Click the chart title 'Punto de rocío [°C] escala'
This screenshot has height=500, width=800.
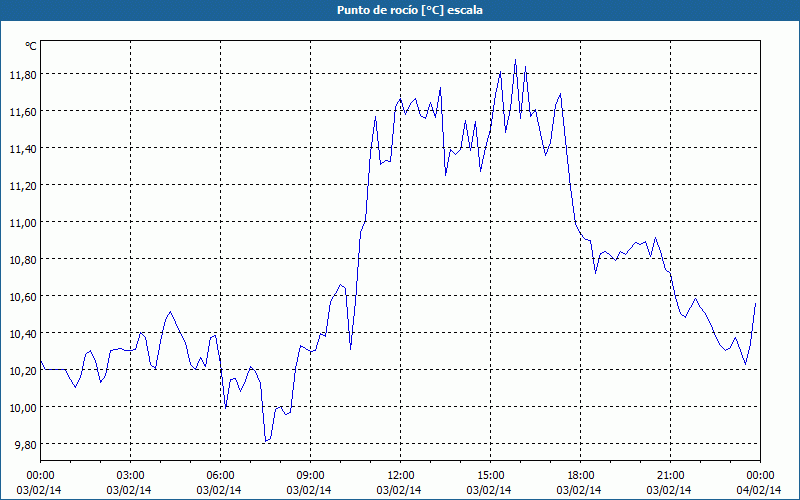click(410, 10)
